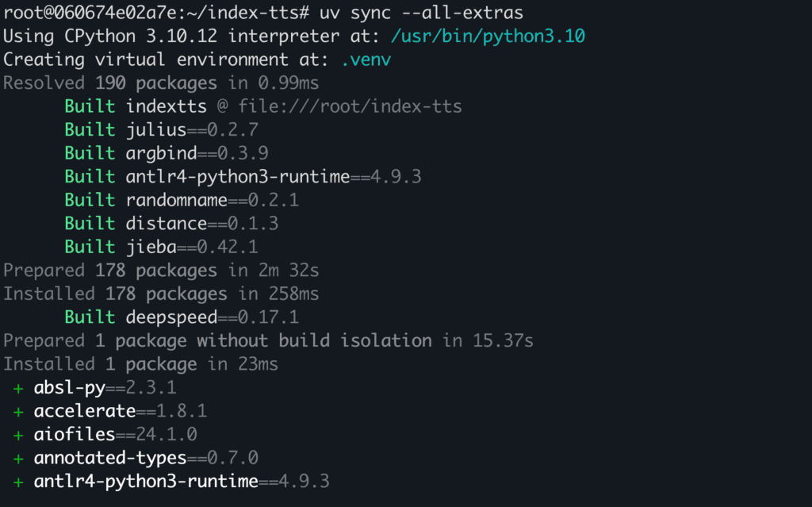Viewport: 812px width, 507px height.
Task: Select the argbind==0.3.9 built package
Action: pyautogui.click(x=197, y=153)
